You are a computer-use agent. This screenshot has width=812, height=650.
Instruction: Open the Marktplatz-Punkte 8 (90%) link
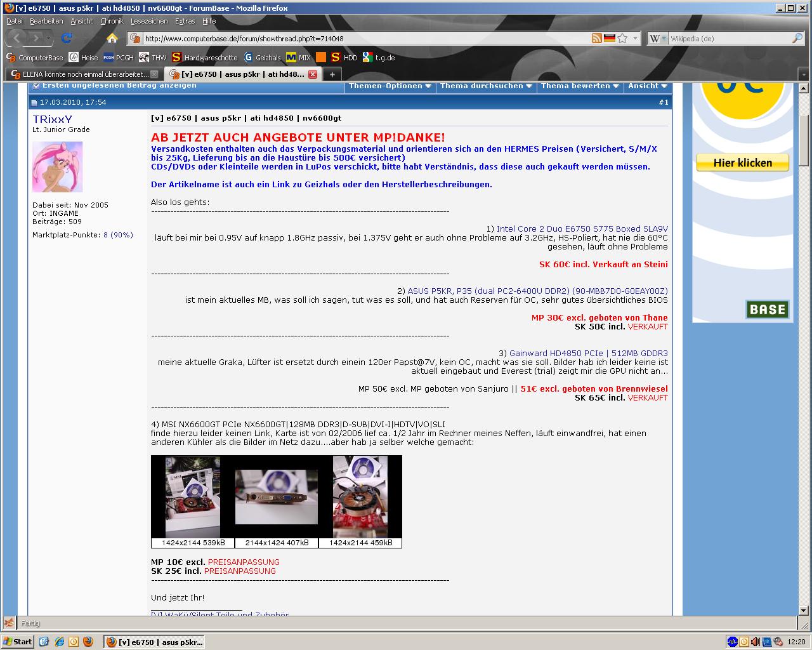118,235
